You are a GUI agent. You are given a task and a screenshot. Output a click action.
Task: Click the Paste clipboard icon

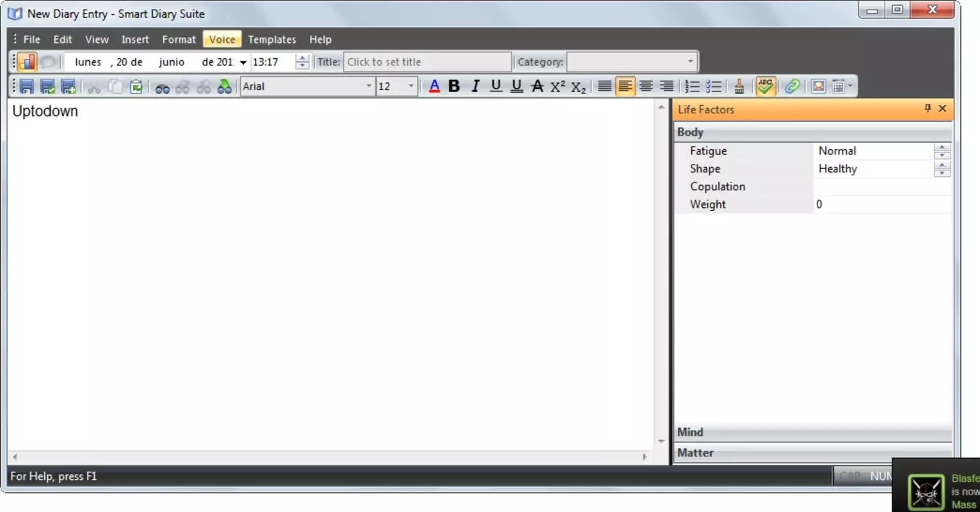point(136,86)
